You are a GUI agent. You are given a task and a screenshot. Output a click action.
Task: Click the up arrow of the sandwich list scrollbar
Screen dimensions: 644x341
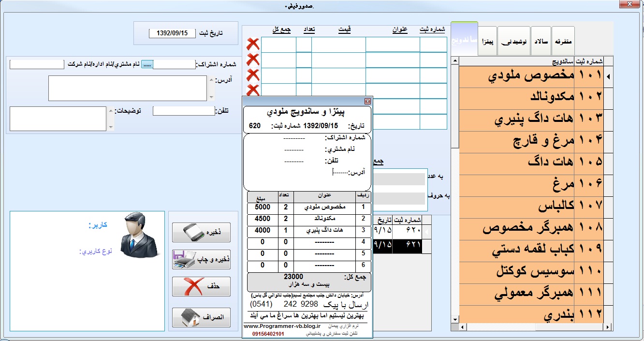454,60
